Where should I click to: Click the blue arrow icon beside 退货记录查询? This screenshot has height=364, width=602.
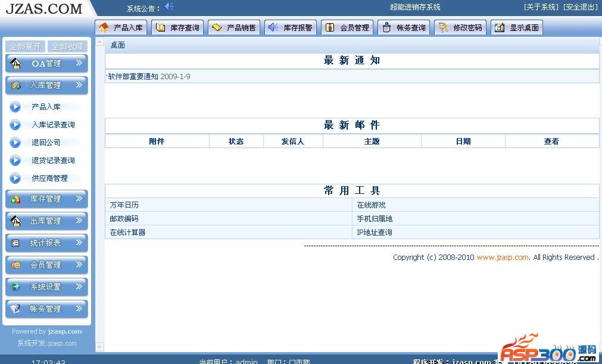pos(15,161)
